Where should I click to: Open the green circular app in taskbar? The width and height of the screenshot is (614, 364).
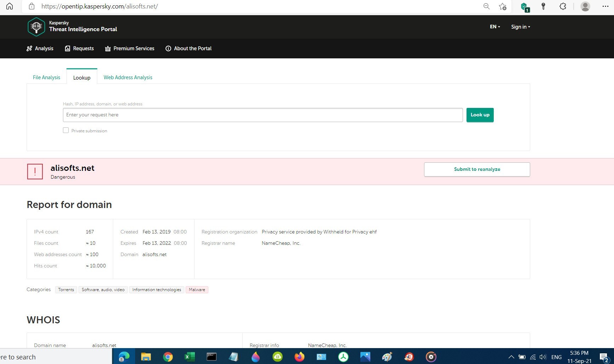click(343, 357)
